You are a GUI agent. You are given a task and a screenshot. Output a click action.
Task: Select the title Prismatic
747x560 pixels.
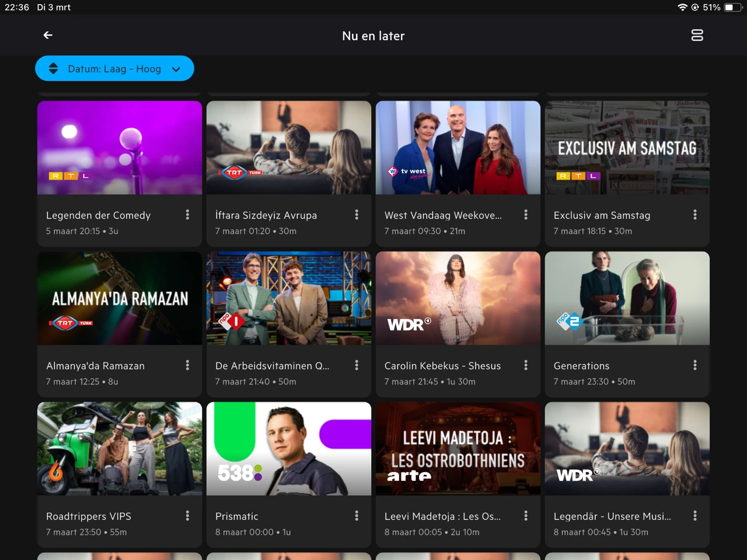pyautogui.click(x=237, y=516)
